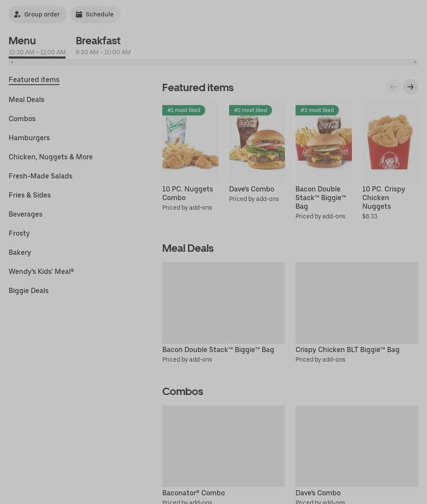Image resolution: width=427 pixels, height=504 pixels.
Task: Select the #3 most liked badge
Action: click(x=317, y=110)
